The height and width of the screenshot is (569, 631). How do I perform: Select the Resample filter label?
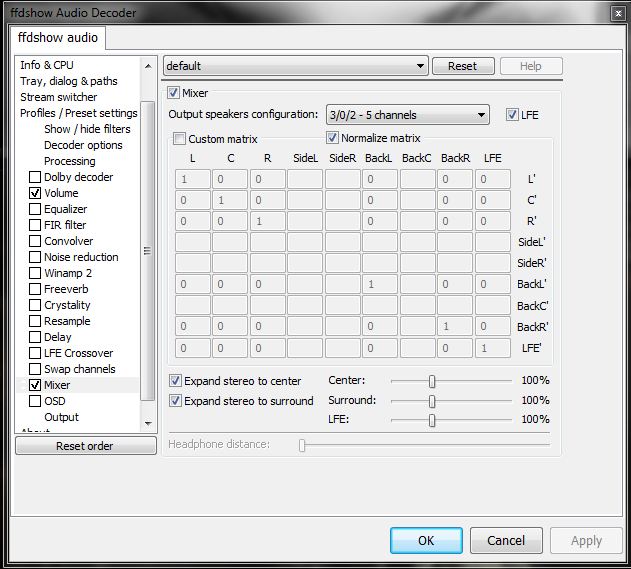(67, 321)
